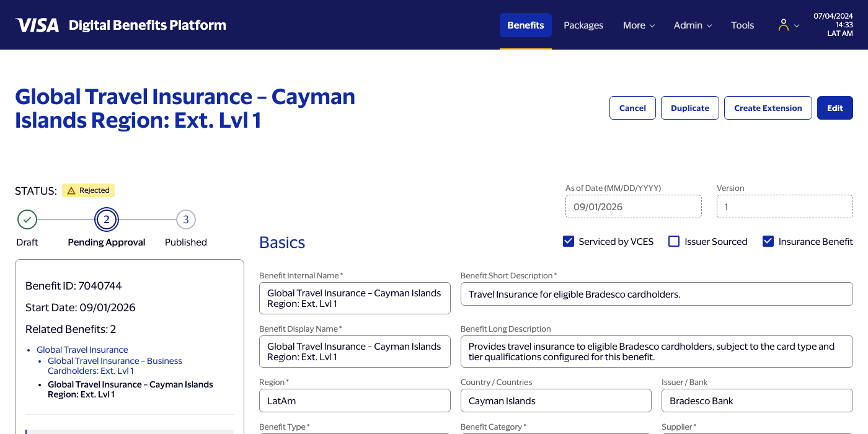Click the Benefit Long Description field
Screen dimensions: 868x434
[x=657, y=352]
